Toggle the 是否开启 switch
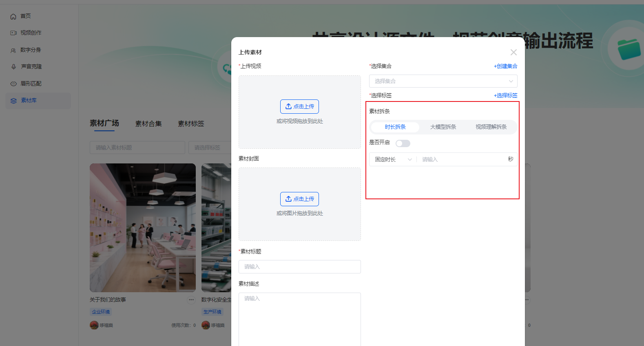The width and height of the screenshot is (644, 346). 403,143
